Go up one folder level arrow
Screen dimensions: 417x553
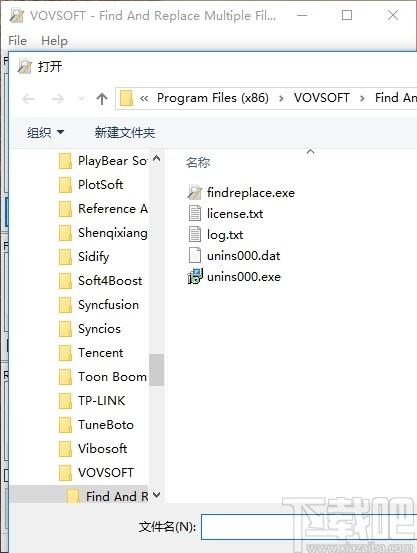pyautogui.click(x=102, y=99)
